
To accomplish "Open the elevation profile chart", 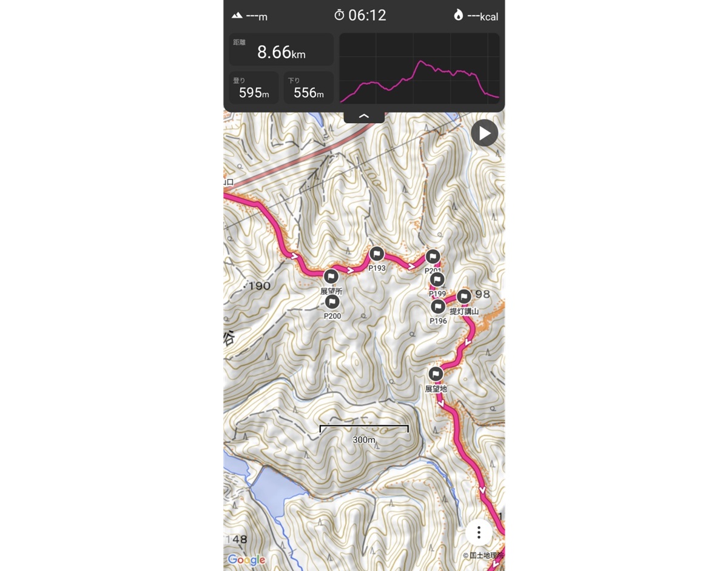I will pyautogui.click(x=419, y=68).
